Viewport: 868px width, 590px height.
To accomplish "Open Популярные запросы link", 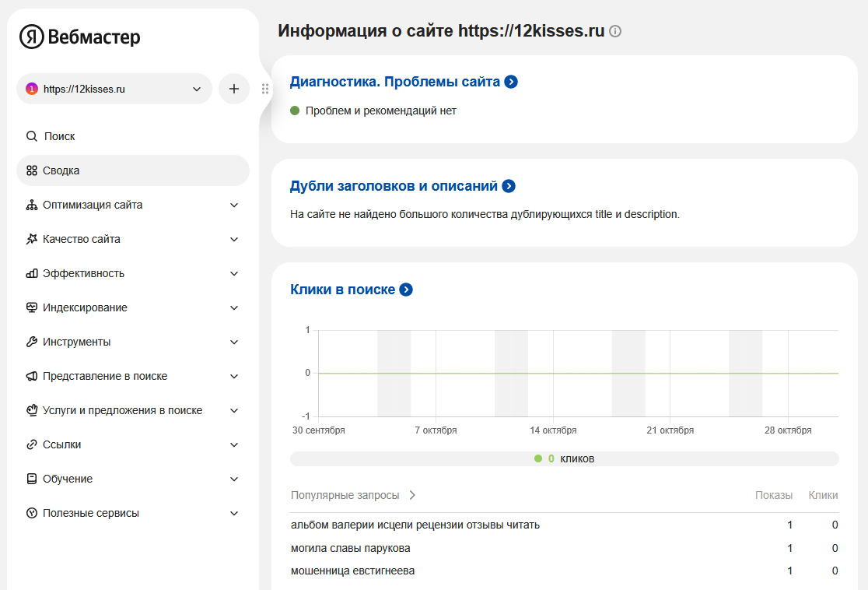I will (345, 495).
